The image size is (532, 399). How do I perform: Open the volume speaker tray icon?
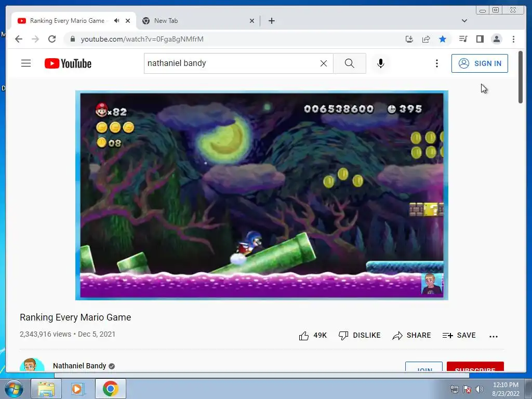pos(479,389)
